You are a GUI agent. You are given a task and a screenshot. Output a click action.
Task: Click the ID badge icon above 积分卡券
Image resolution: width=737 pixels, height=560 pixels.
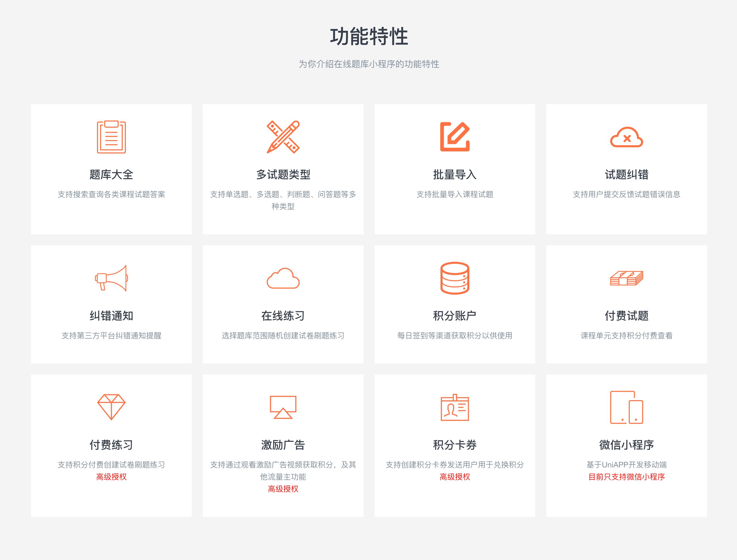tap(455, 407)
